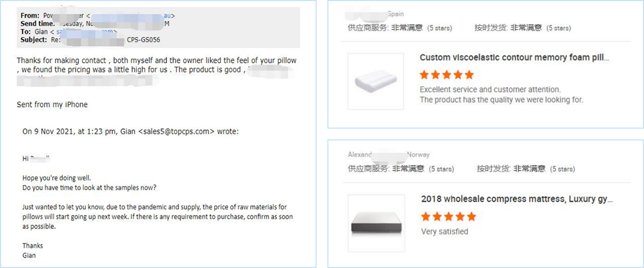Open the Custom viscoelastic contour memory foam product title
Viewport: 644px width, 268px height.
pyautogui.click(x=514, y=57)
